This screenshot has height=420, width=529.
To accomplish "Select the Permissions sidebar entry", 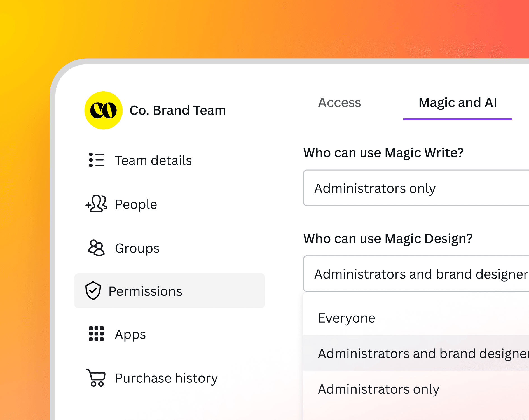I will tap(145, 291).
